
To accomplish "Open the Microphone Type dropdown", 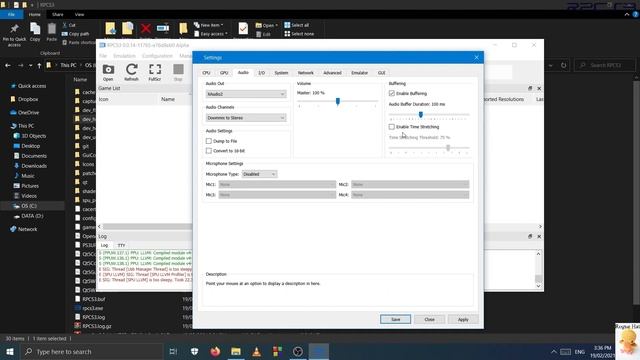I will pyautogui.click(x=259, y=174).
